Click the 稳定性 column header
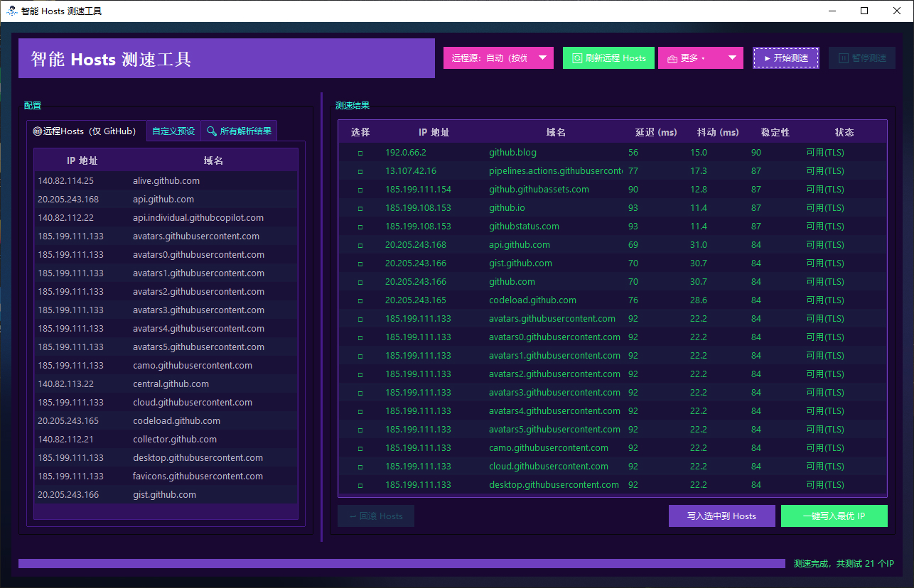The width and height of the screenshot is (914, 588). tap(775, 132)
